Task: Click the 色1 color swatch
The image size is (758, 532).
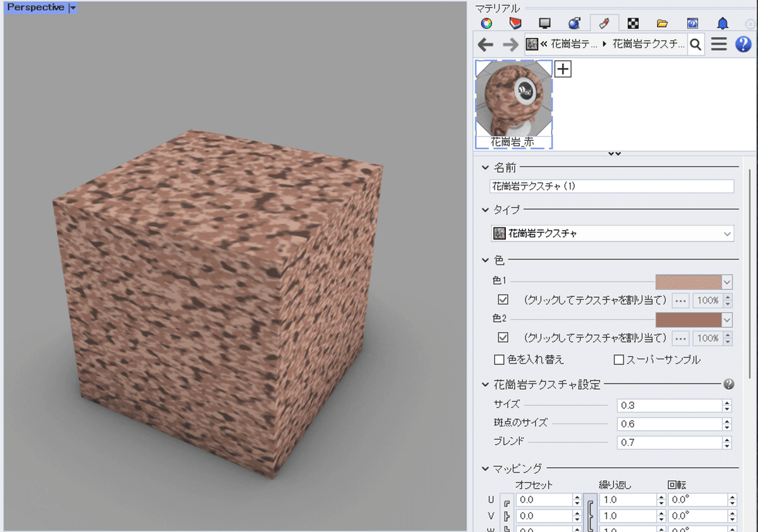Action: pyautogui.click(x=688, y=282)
